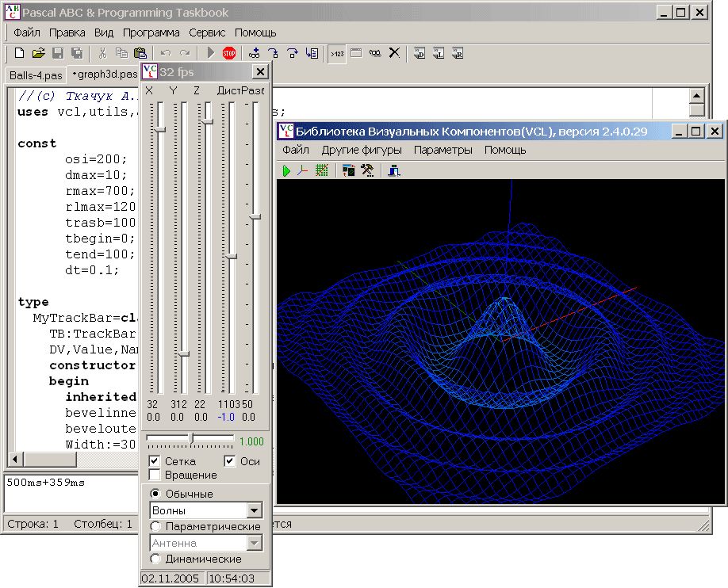Uncheck the Оси checkbox
The width and height of the screenshot is (728, 588).
[230, 461]
